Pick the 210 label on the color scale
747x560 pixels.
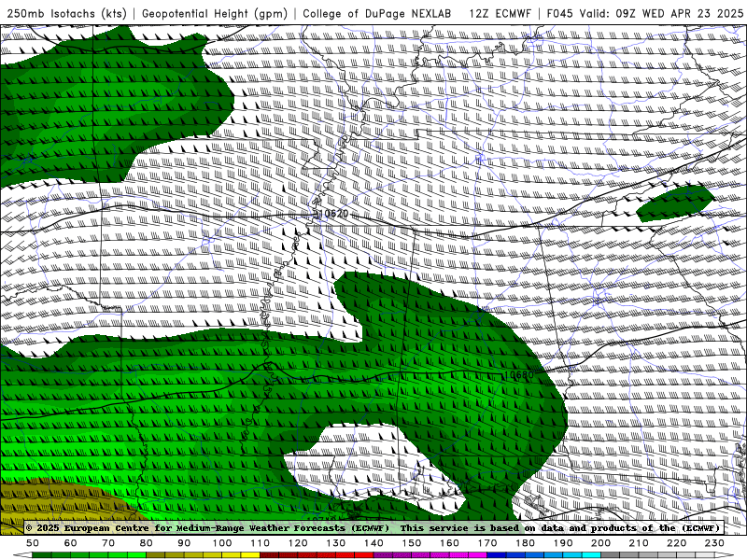639,543
